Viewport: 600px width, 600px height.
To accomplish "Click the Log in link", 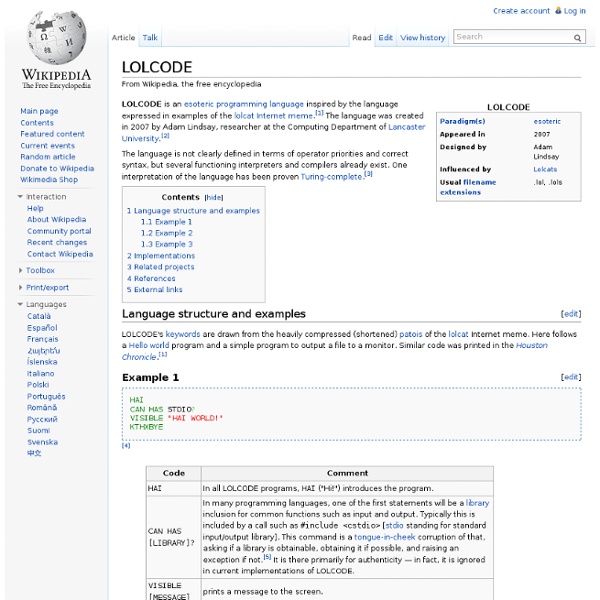I will [574, 11].
